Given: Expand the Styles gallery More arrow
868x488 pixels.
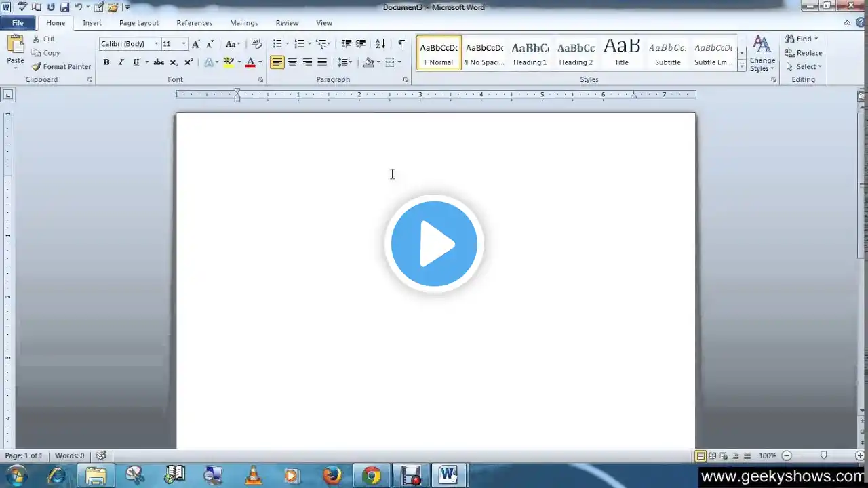Looking at the screenshot, I should tap(742, 66).
